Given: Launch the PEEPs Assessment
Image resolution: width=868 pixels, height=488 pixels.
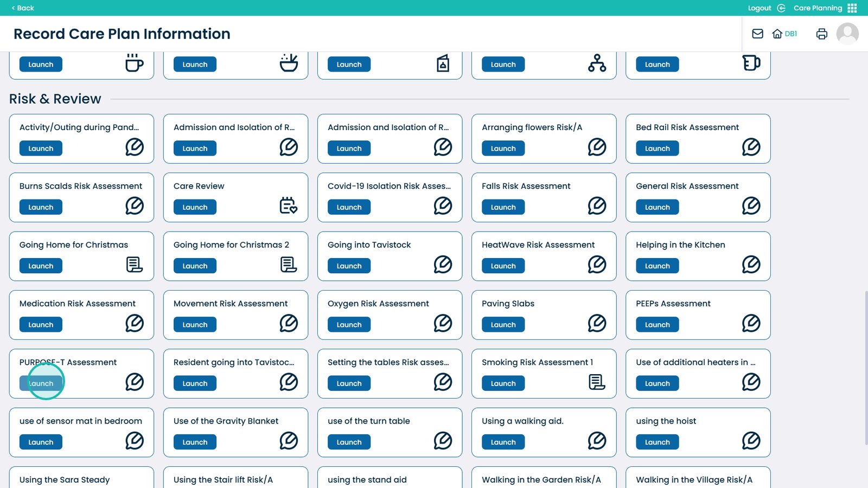Looking at the screenshot, I should tap(657, 325).
